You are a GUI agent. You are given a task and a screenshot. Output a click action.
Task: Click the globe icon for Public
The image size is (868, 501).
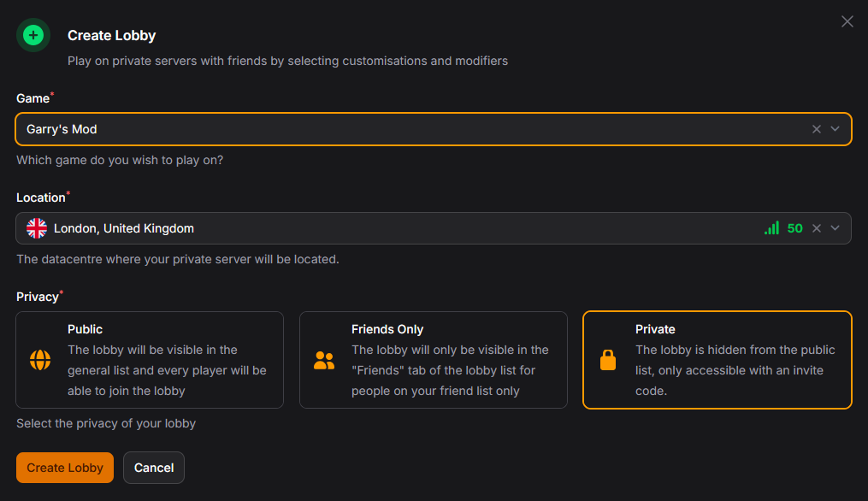pyautogui.click(x=40, y=361)
